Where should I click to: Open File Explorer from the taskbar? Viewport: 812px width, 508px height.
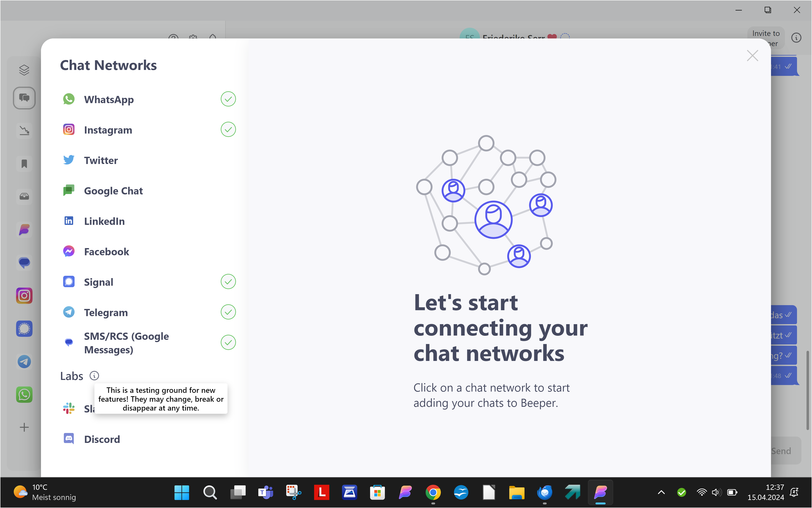tap(516, 493)
